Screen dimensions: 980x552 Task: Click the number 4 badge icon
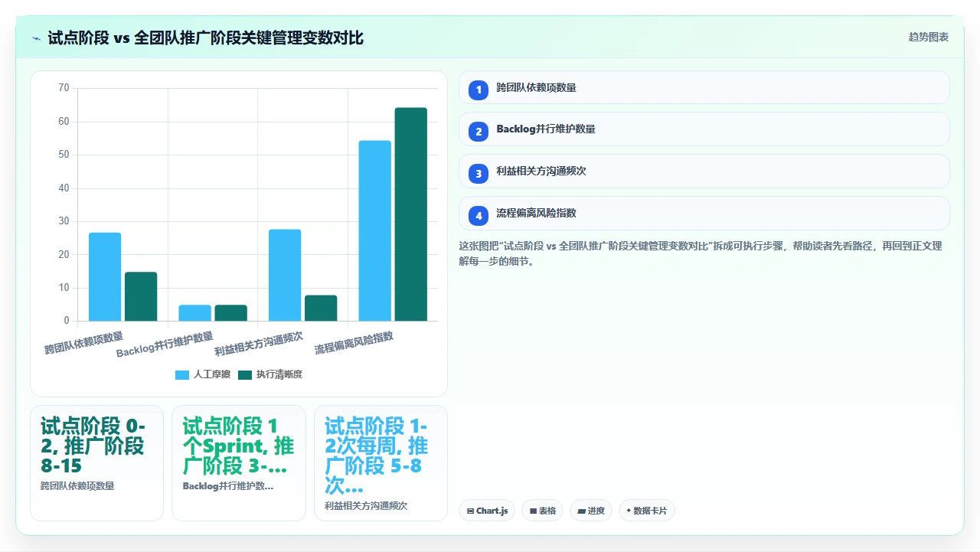click(x=479, y=216)
